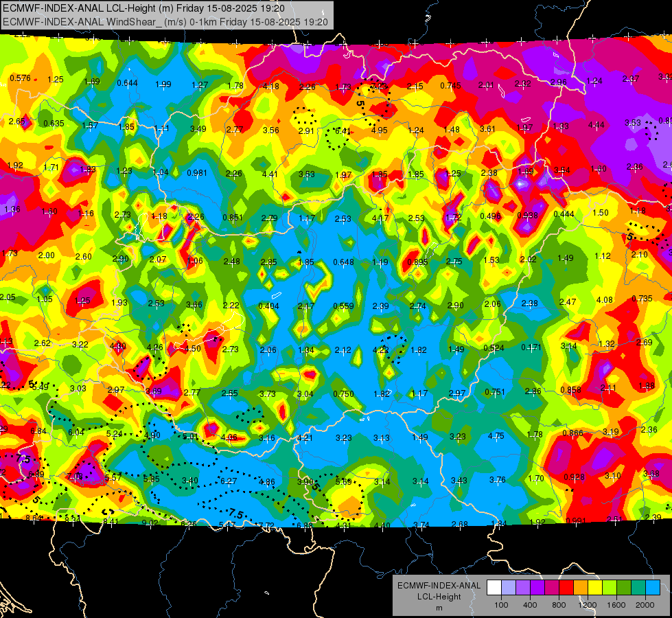Image resolution: width=672 pixels, height=618 pixels.
Task: Click the map value 0.635
Action: click(54, 124)
